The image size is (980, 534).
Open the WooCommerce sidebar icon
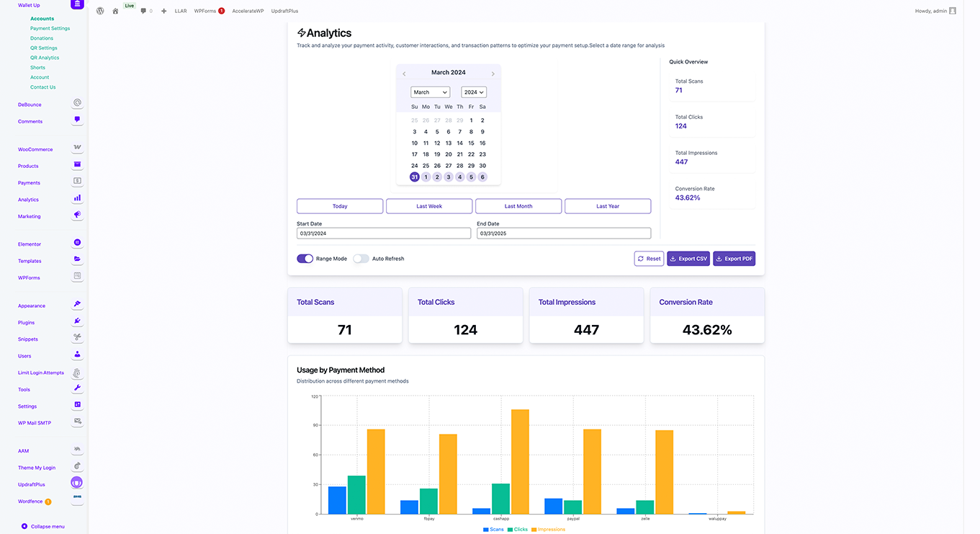77,148
